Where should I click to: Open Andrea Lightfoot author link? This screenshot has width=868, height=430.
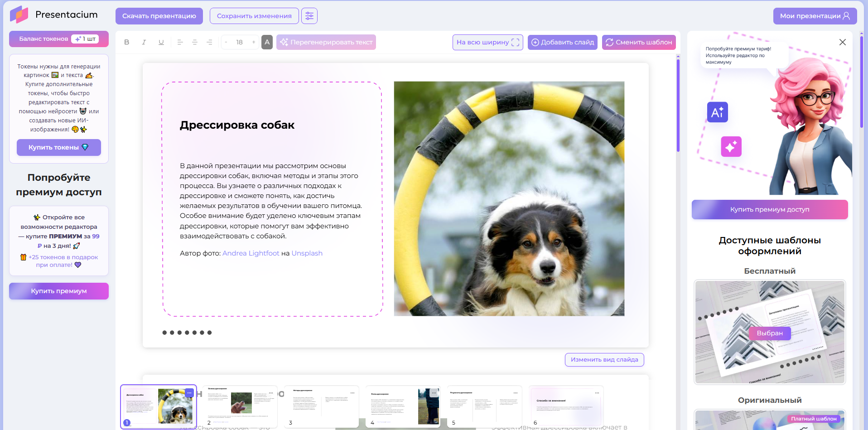(x=251, y=253)
